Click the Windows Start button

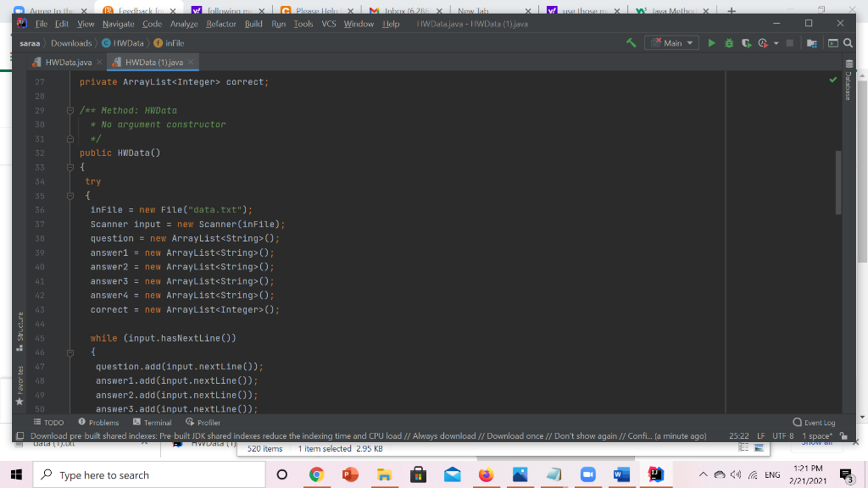pos(16,474)
